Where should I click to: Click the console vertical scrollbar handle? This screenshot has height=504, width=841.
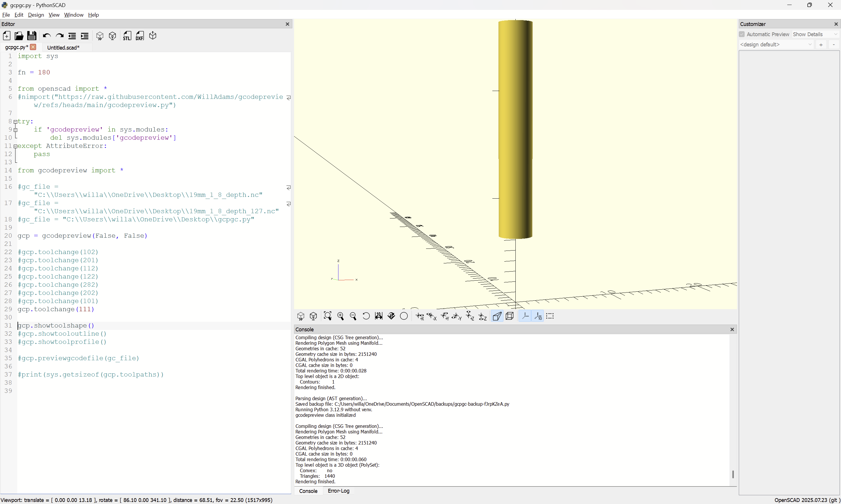pyautogui.click(x=733, y=474)
